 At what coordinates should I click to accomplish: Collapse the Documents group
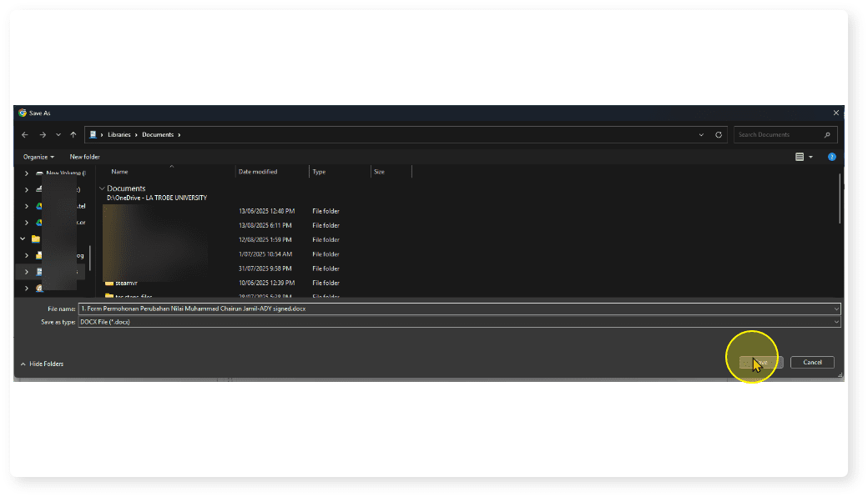pos(102,188)
